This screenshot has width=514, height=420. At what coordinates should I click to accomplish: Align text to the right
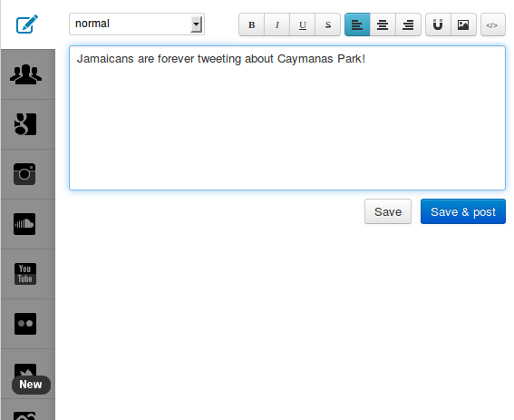click(x=408, y=24)
